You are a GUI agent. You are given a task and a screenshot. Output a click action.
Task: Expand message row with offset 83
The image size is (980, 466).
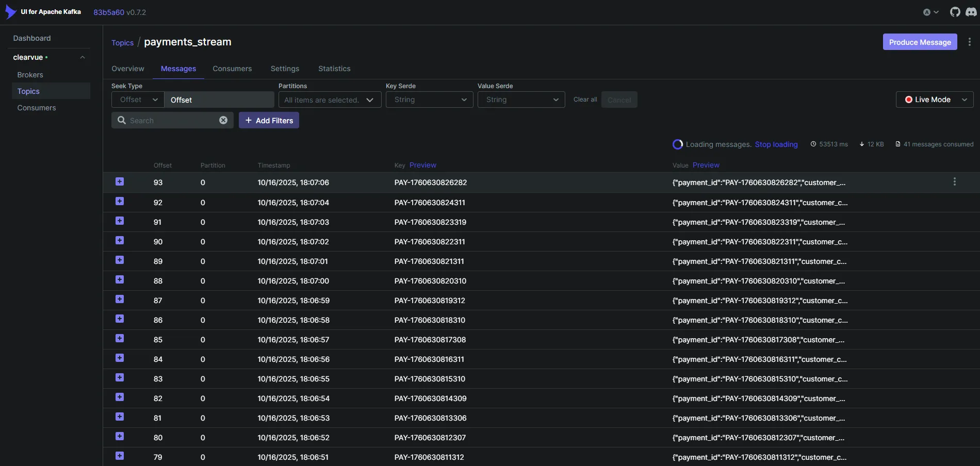click(120, 377)
